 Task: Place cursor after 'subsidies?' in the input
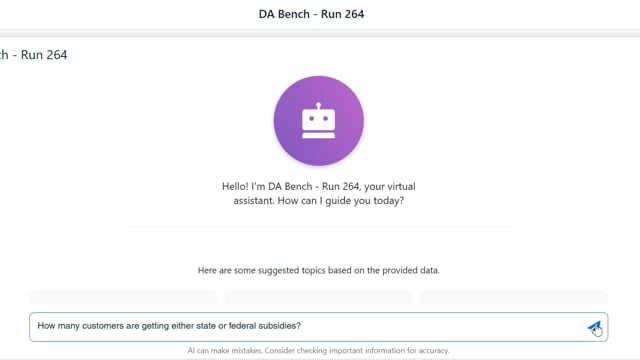tap(302, 326)
